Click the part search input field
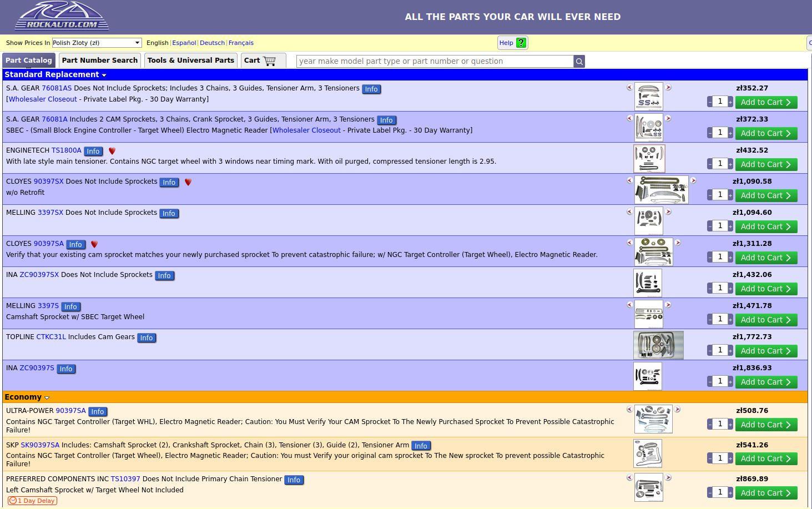Viewport: 812px width, 509px height. tap(435, 61)
